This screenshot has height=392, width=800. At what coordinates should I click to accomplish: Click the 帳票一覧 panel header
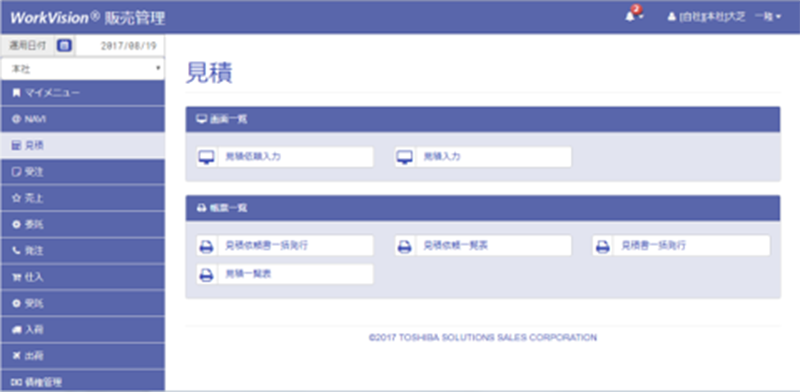coord(483,208)
